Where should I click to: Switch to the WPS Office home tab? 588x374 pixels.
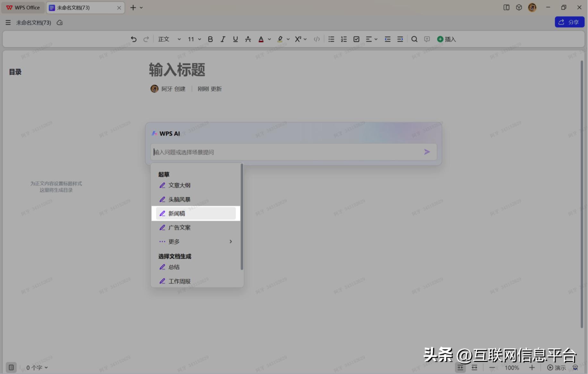(x=22, y=7)
